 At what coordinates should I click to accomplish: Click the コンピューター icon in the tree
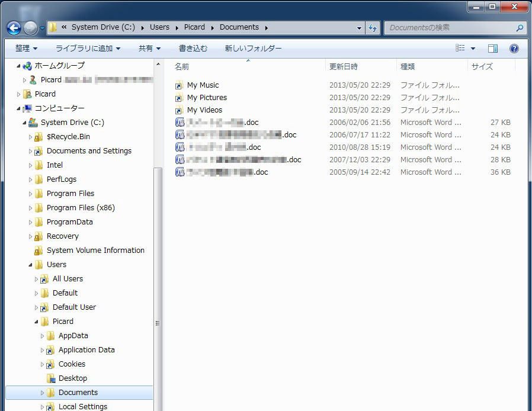27,108
